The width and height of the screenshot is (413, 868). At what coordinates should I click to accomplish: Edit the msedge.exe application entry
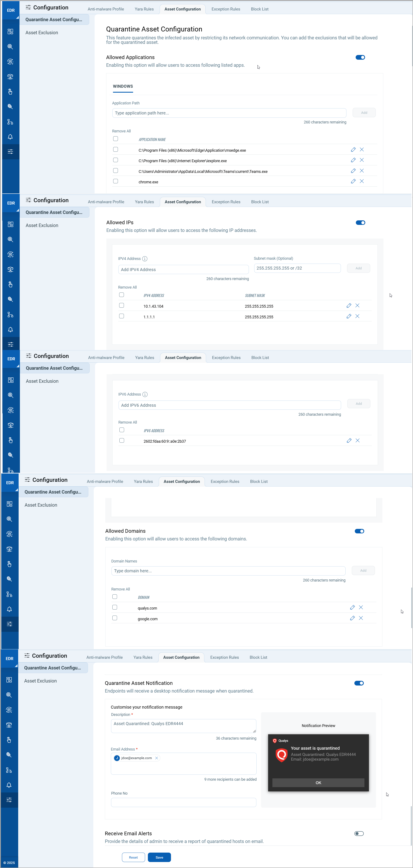(353, 150)
